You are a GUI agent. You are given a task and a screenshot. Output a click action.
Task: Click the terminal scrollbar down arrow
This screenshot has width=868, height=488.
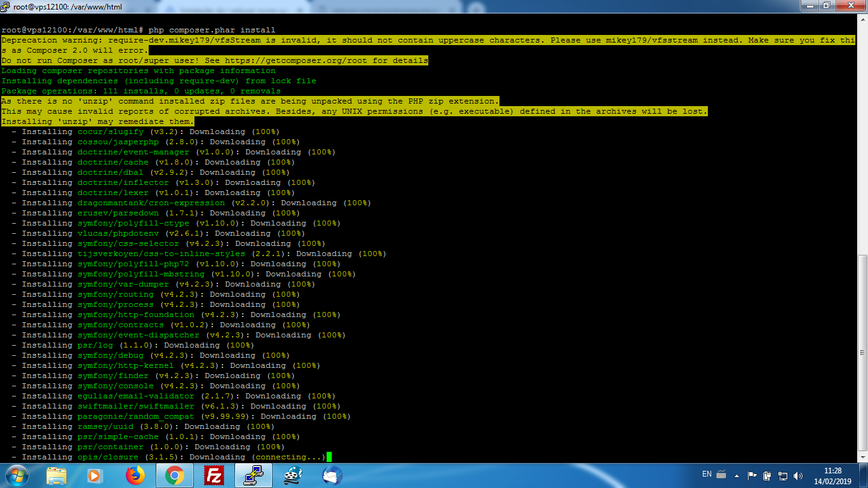pyautogui.click(x=862, y=457)
